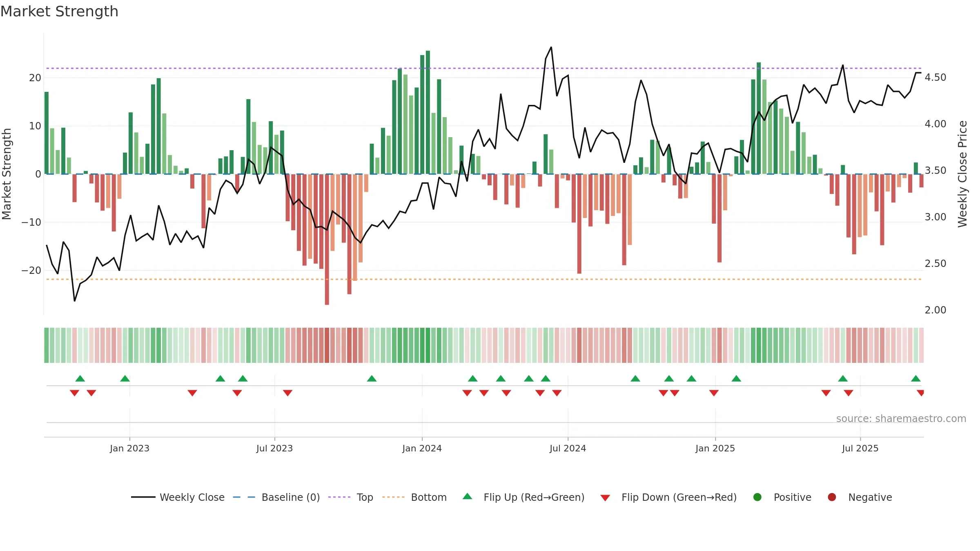
Task: Click the green flip-up marker just after Jan 2025
Action: point(736,378)
